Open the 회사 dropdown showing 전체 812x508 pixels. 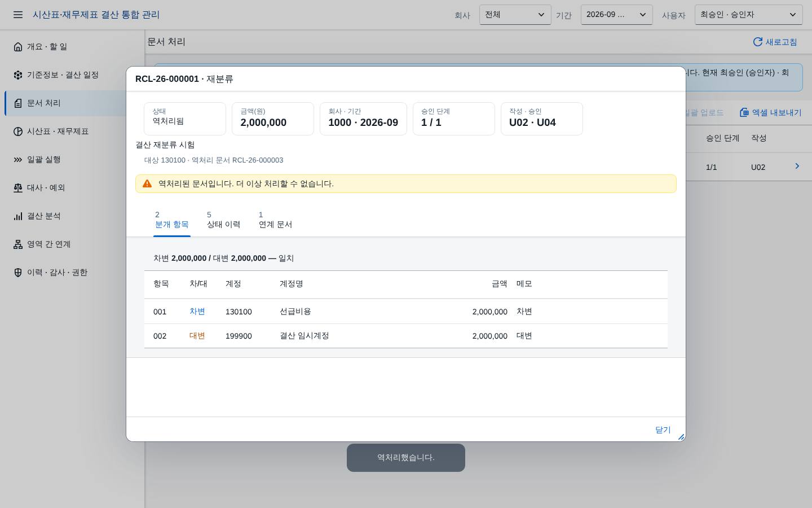click(515, 15)
